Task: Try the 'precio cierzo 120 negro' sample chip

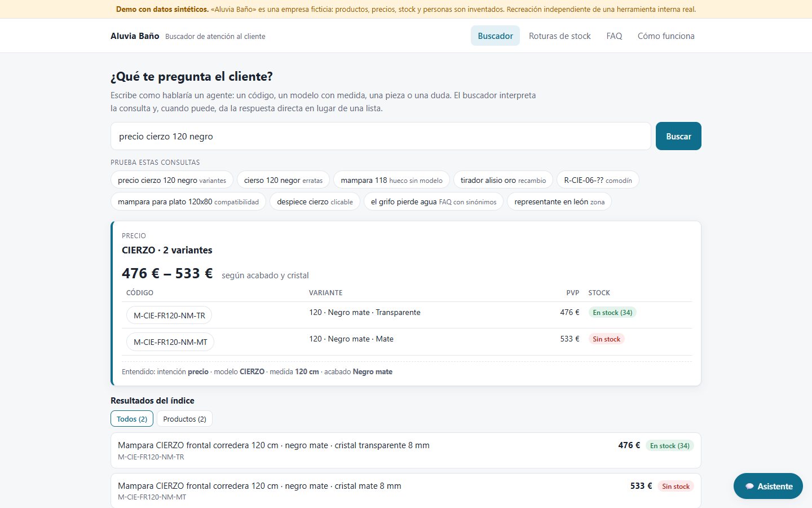Action: click(x=172, y=180)
